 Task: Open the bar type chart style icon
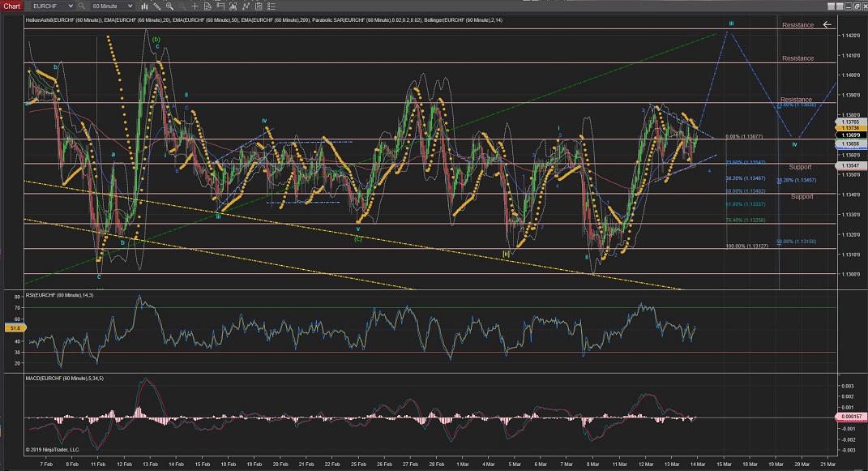click(145, 6)
